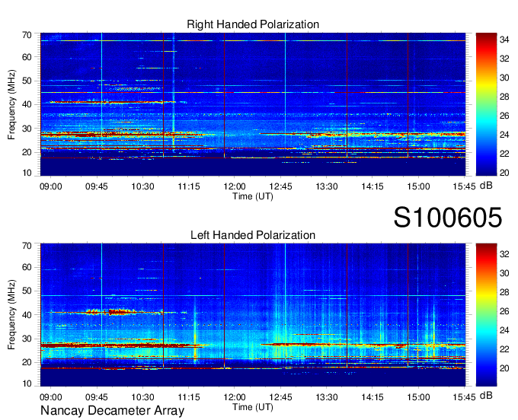
Task: Click the "Right Handed Polarization" plot title
Action: pyautogui.click(x=253, y=24)
